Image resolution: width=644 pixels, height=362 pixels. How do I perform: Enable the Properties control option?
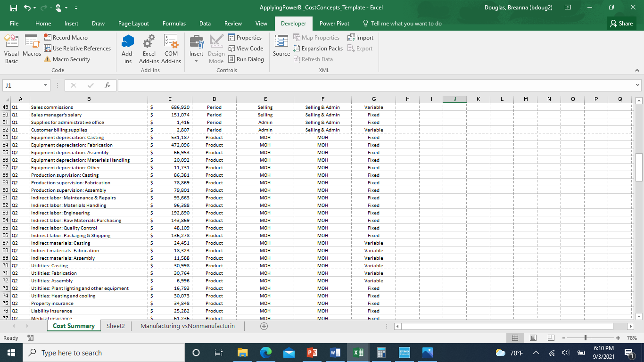point(247,37)
